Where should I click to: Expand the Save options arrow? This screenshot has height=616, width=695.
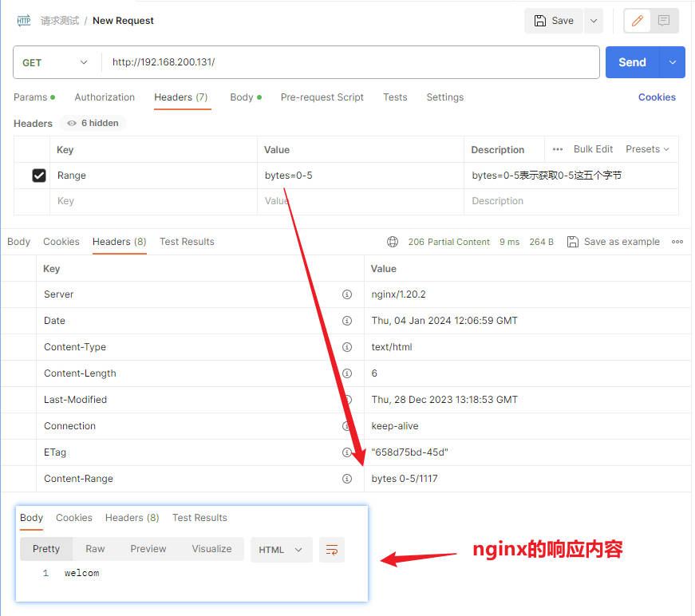click(593, 21)
